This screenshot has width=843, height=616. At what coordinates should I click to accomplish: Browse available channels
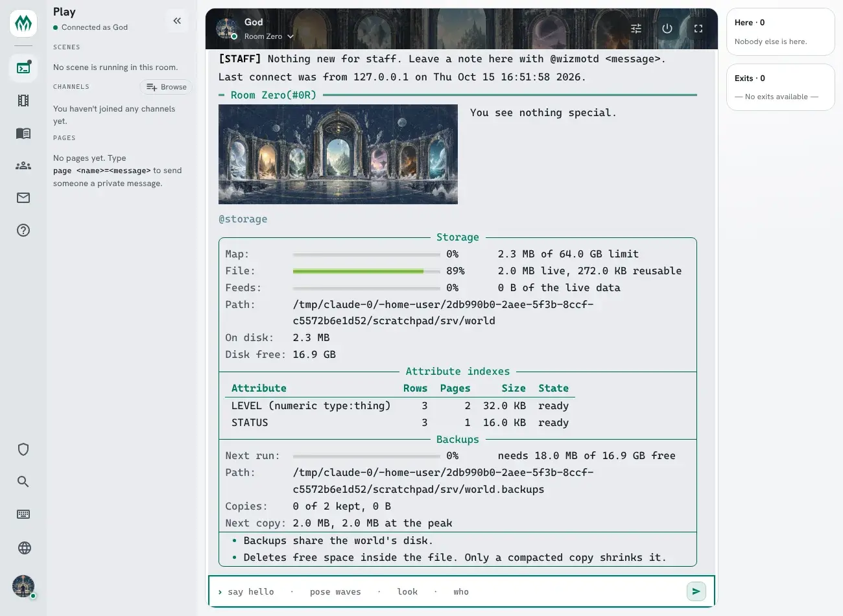coord(166,87)
